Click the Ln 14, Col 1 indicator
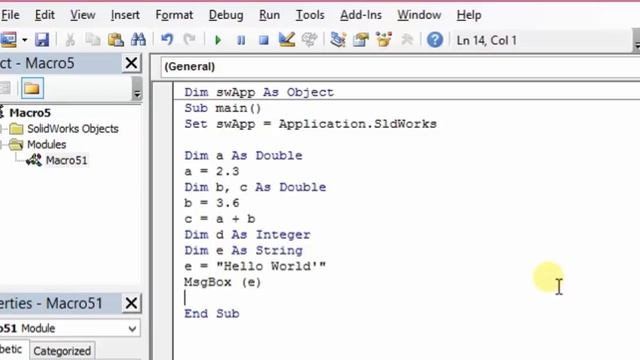640x360 pixels. coord(487,40)
